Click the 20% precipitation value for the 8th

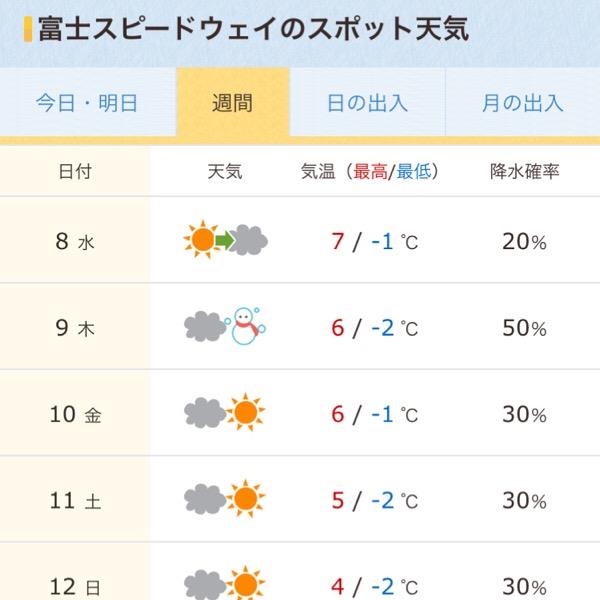[x=524, y=241]
